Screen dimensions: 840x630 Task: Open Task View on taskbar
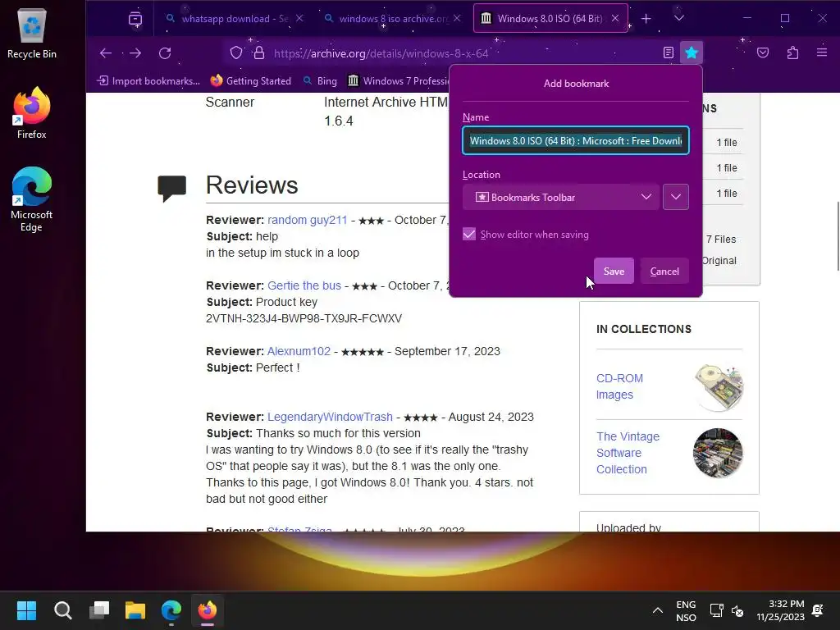99,610
